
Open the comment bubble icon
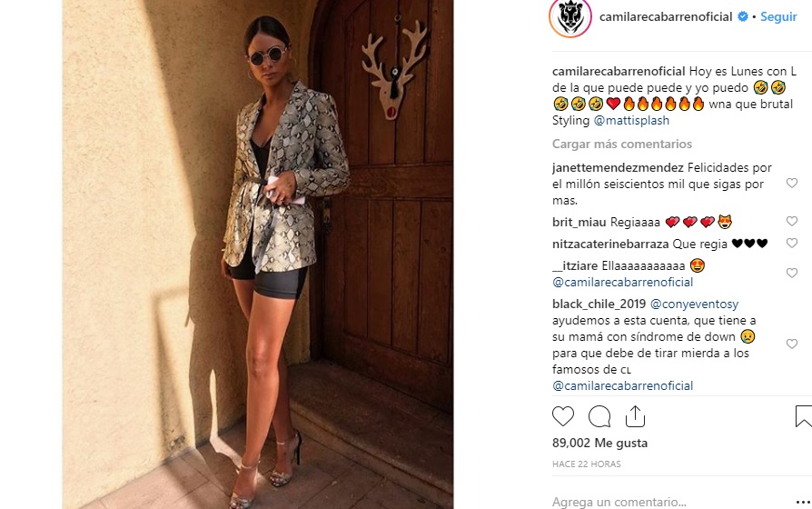(599, 416)
